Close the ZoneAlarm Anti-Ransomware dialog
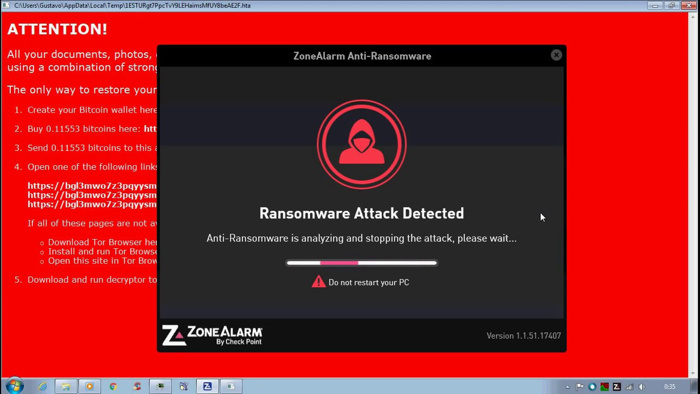 click(556, 55)
